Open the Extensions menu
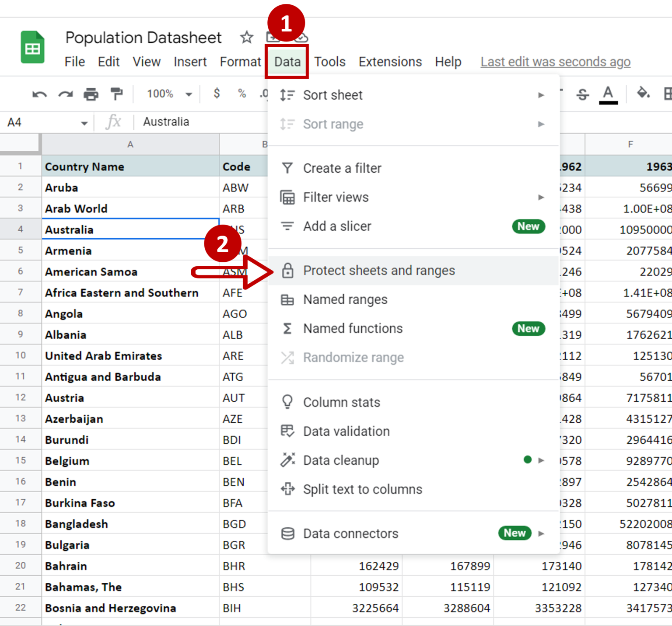 [x=389, y=62]
